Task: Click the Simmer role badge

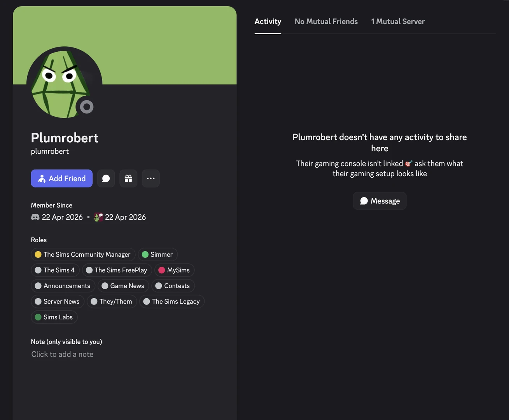Action: point(157,254)
